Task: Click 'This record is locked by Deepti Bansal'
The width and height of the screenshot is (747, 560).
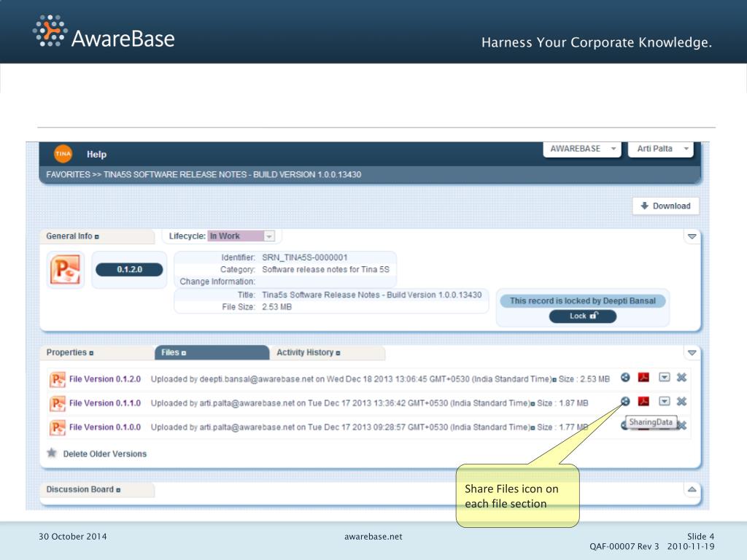Action: [x=583, y=301]
